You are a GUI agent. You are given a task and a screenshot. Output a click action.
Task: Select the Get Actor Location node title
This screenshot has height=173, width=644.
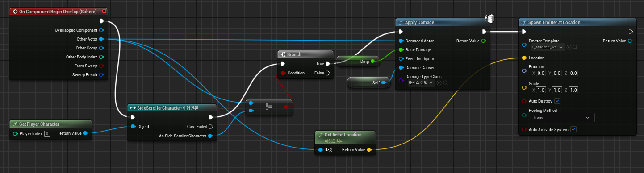tap(343, 135)
